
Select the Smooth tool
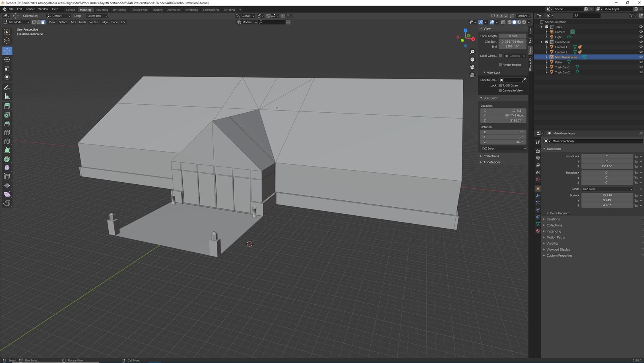[x=7, y=168]
